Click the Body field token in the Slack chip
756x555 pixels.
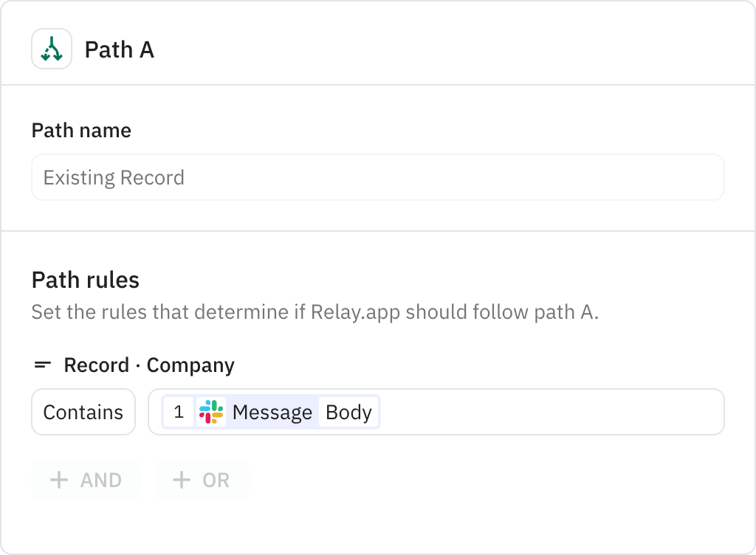point(349,413)
